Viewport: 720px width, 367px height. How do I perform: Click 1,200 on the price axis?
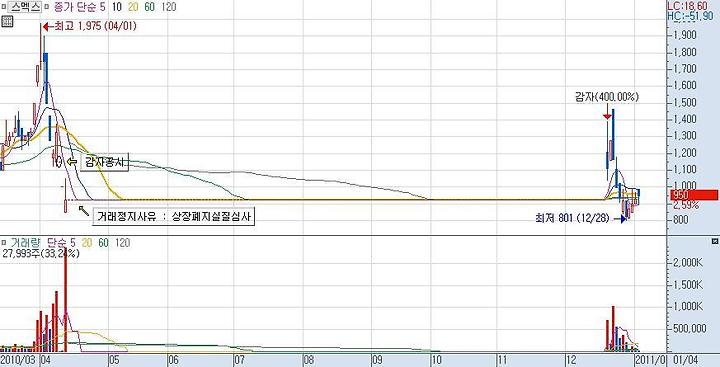[685, 152]
